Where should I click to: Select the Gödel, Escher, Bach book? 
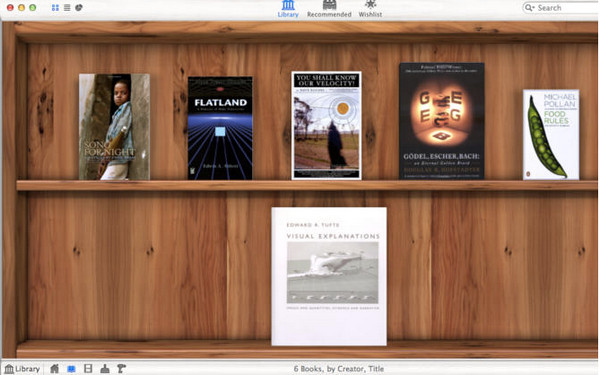click(x=442, y=121)
